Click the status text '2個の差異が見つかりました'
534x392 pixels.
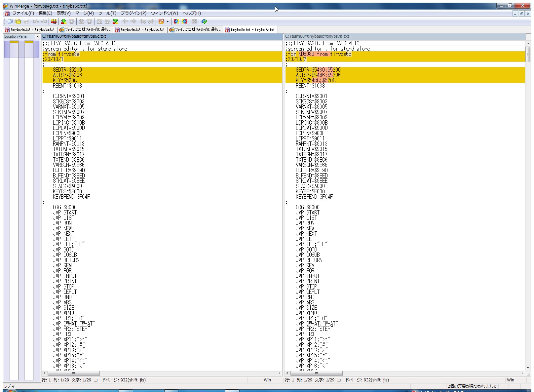[x=472, y=386]
